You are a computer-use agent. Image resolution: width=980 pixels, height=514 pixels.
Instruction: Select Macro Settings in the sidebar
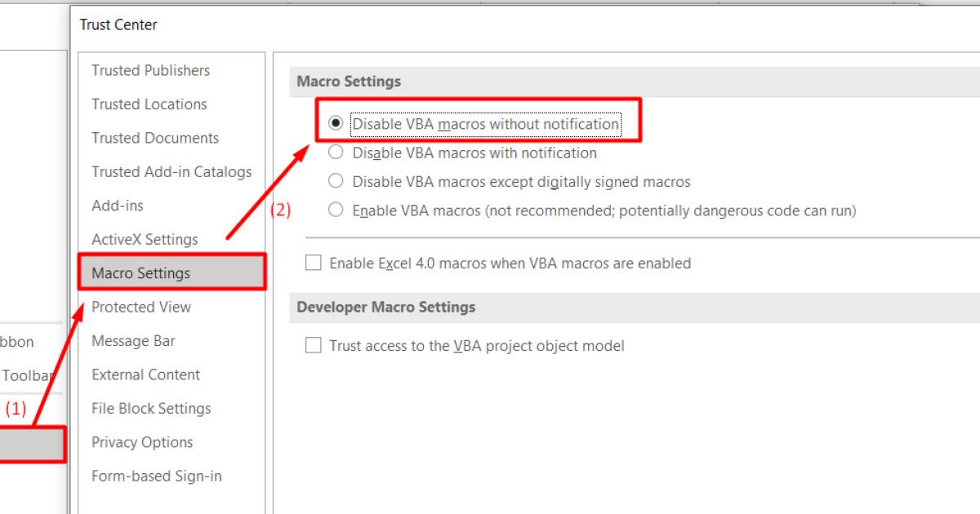[172, 273]
